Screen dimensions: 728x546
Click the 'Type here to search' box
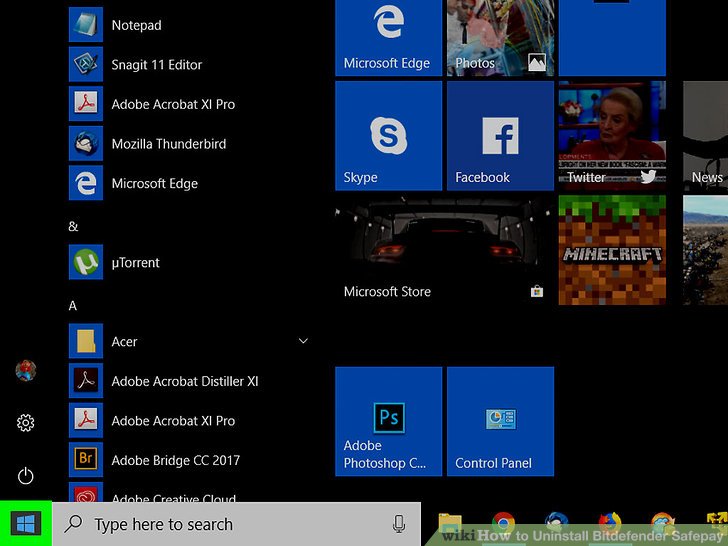point(237,524)
